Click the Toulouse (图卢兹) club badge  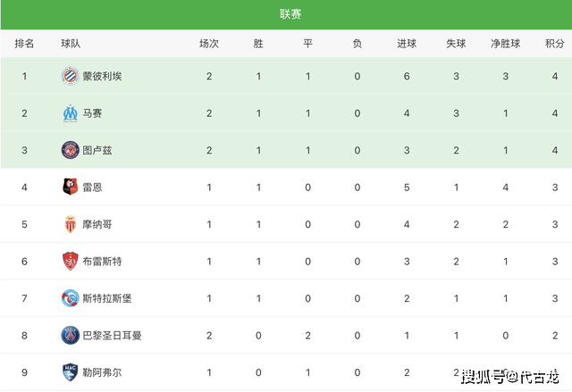70,150
